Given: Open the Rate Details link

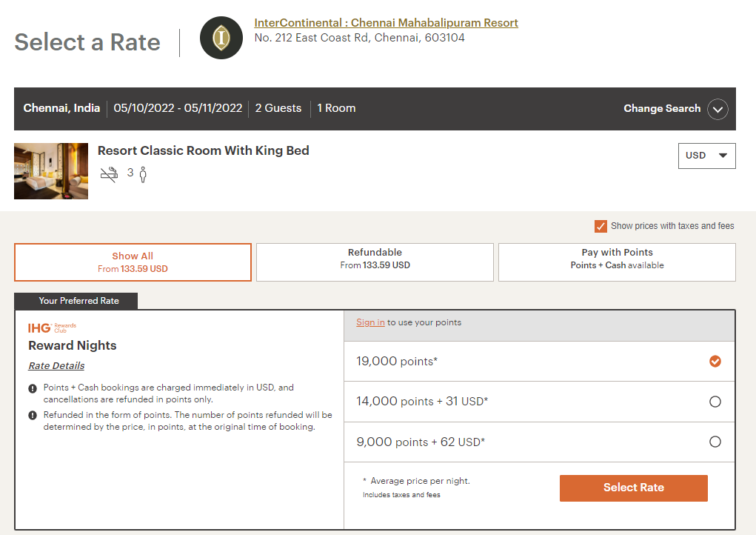Looking at the screenshot, I should click(x=56, y=365).
